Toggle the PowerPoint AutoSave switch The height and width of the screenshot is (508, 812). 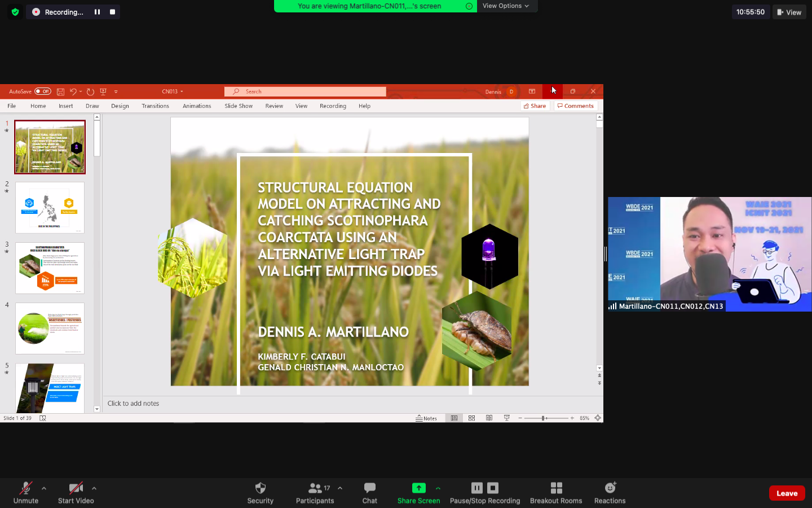(x=43, y=91)
